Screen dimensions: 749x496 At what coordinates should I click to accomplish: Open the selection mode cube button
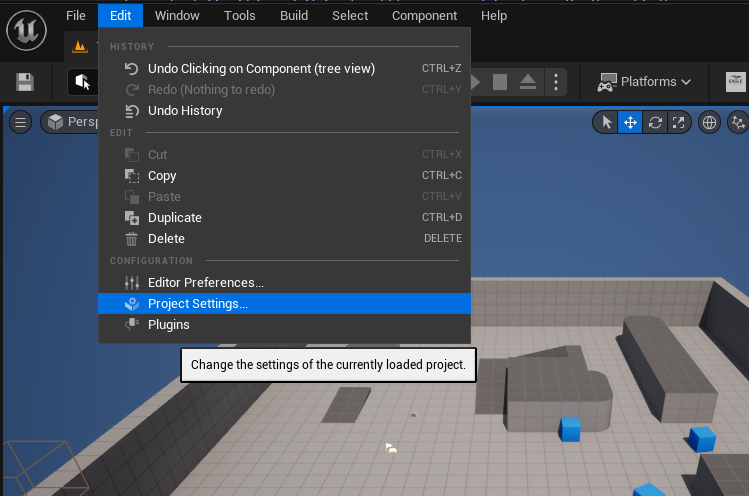tap(82, 82)
